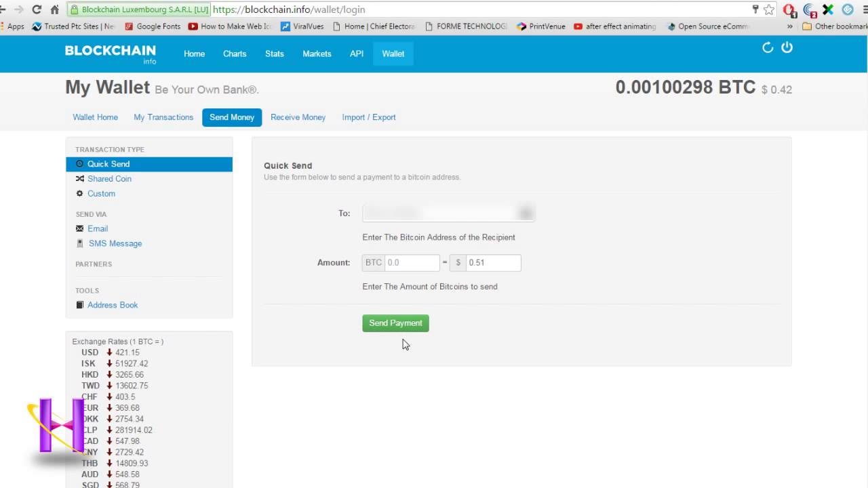Screen dimensions: 868x488
Task: Switch to My Transactions tab
Action: [x=163, y=117]
